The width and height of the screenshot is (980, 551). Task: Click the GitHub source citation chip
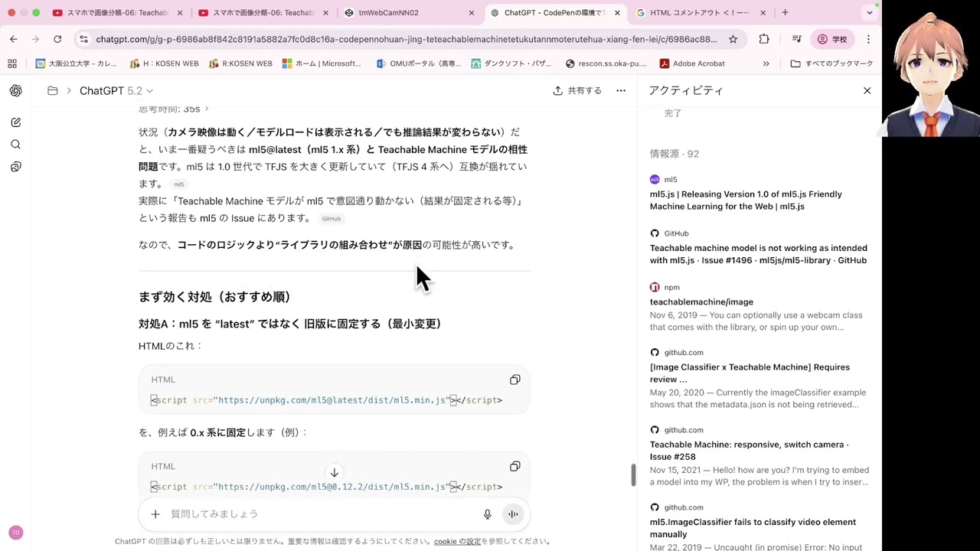click(331, 219)
